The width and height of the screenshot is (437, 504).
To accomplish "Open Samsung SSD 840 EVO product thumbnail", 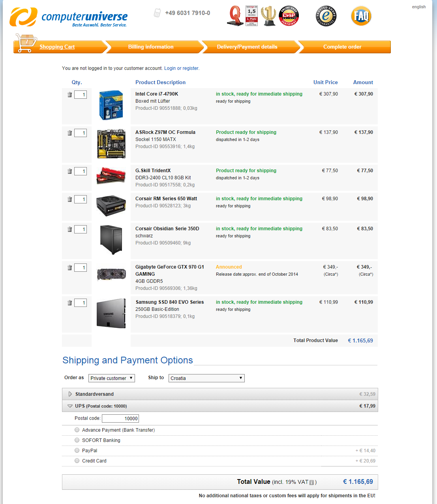I will tap(111, 314).
